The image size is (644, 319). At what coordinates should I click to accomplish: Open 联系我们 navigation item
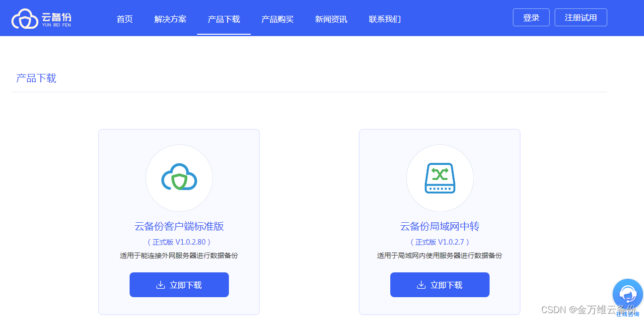pyautogui.click(x=385, y=19)
